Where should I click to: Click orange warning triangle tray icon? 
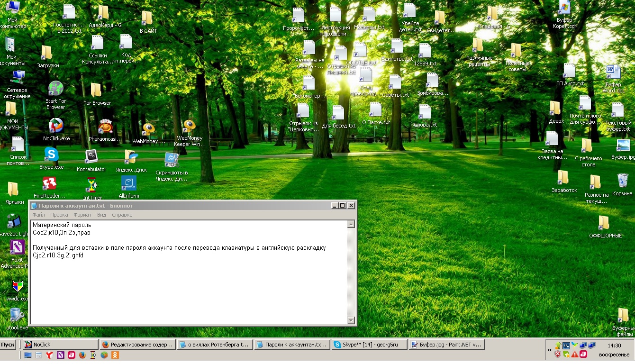[x=574, y=354]
